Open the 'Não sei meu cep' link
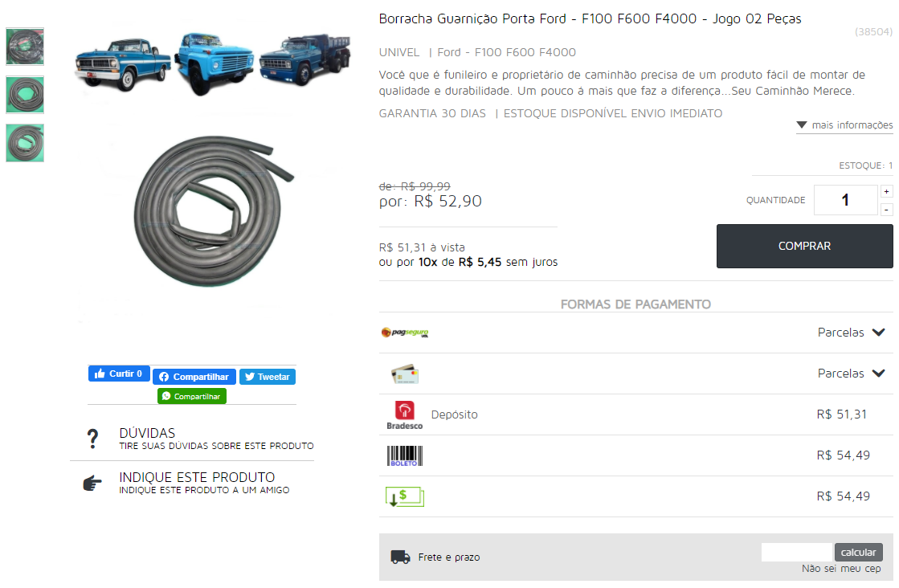The height and width of the screenshot is (588, 899). 841,569
